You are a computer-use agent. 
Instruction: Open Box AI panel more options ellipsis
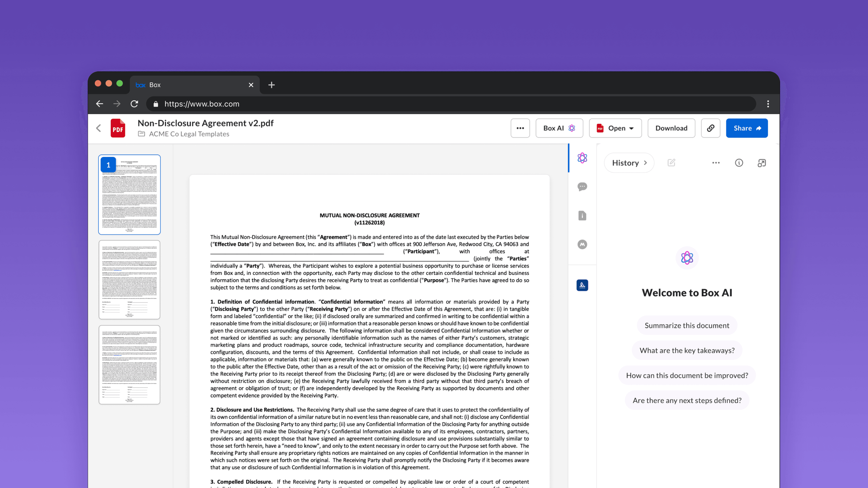pos(716,163)
